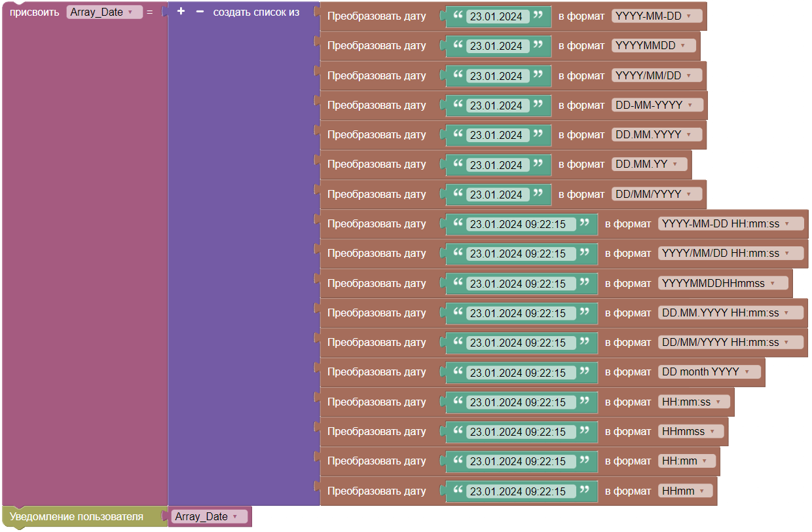The image size is (812, 532).
Task: Open the HHmm format dropdown
Action: (x=686, y=490)
